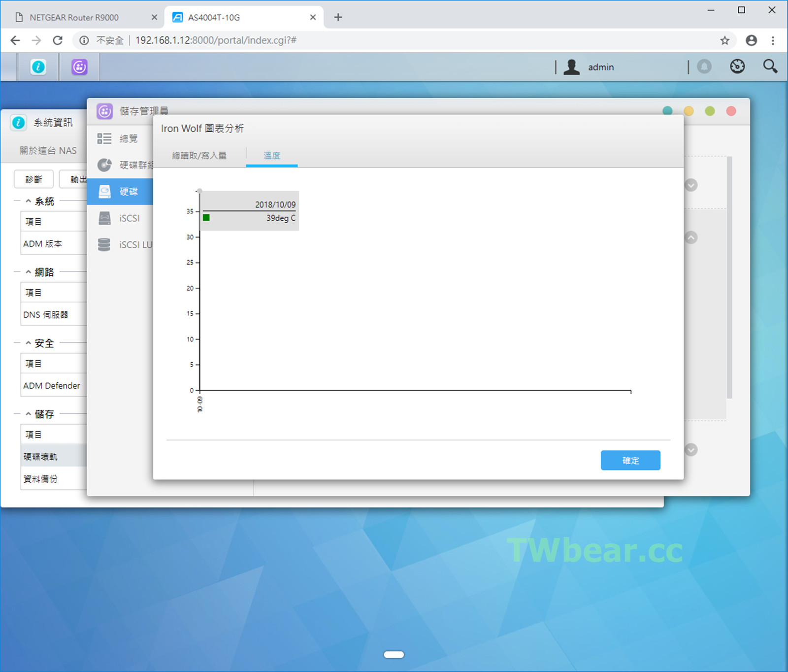Image resolution: width=788 pixels, height=672 pixels.
Task: Bookmark this page with star icon
Action: pyautogui.click(x=724, y=40)
